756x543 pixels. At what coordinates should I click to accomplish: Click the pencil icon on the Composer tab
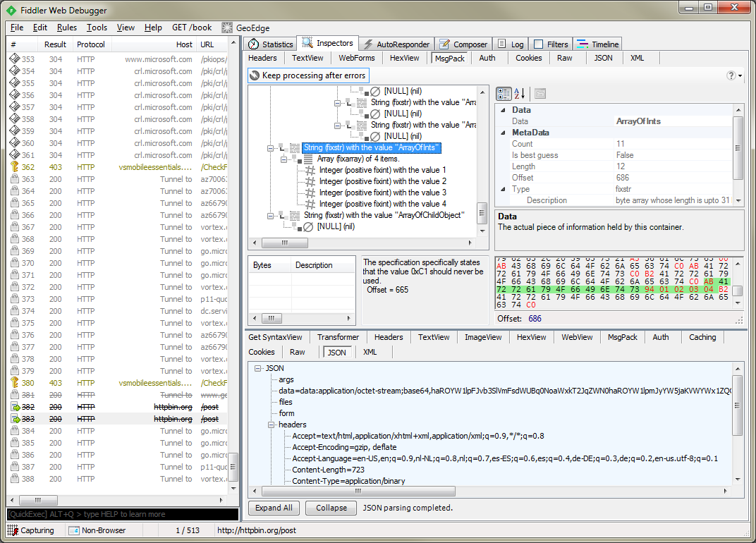click(444, 44)
